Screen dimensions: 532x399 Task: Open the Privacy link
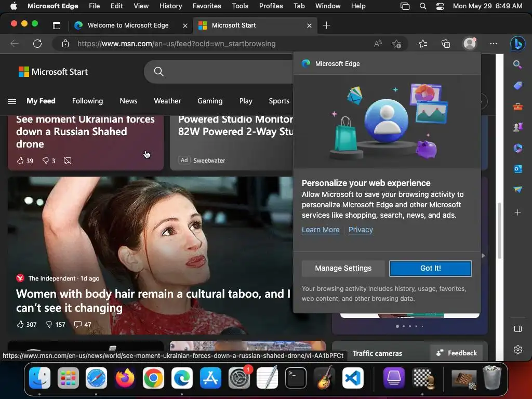[x=361, y=230]
